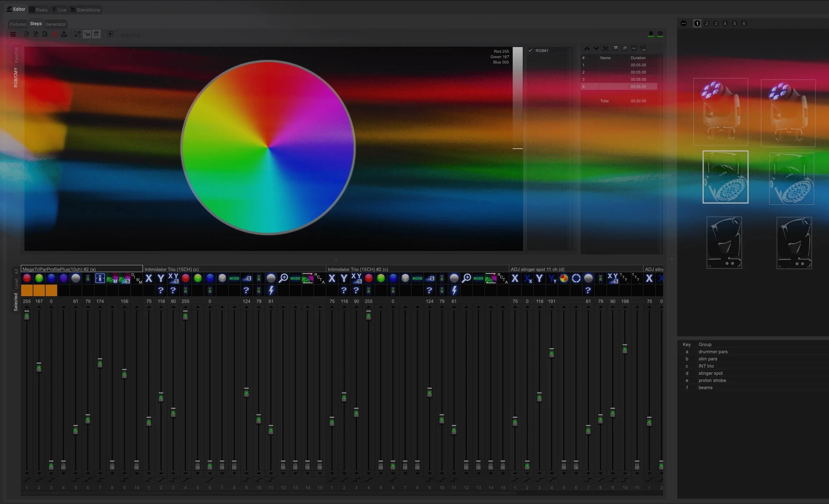This screenshot has width=829, height=504.
Task: Click the new step page icon
Action: pyautogui.click(x=27, y=34)
